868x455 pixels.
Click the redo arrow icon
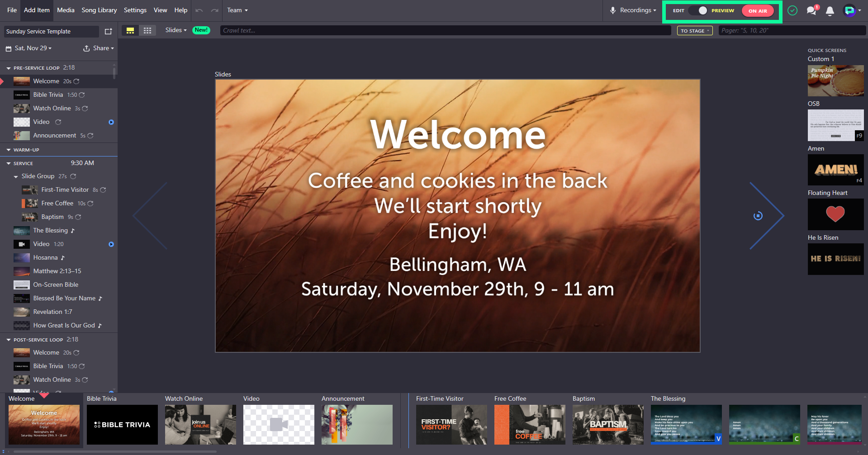pos(215,10)
